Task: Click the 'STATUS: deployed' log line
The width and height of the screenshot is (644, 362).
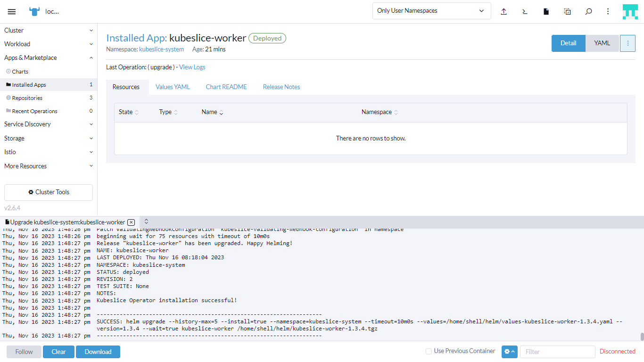Action: point(123,272)
